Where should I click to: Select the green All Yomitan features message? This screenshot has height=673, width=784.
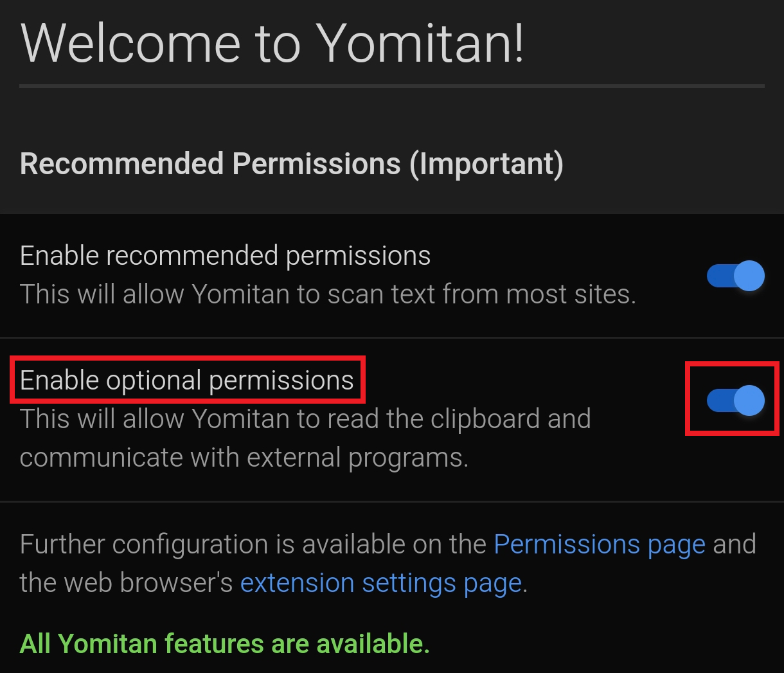tap(224, 643)
